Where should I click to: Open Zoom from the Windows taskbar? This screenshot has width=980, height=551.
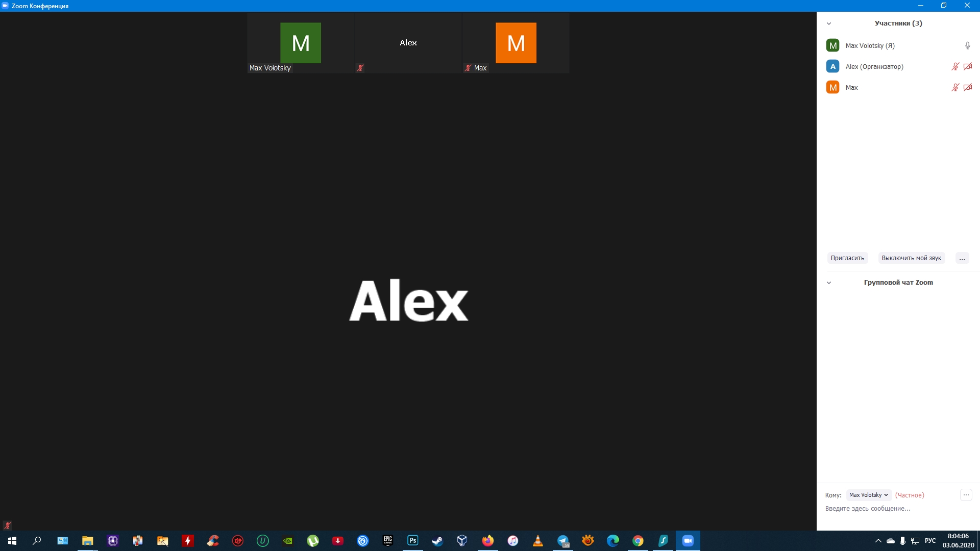click(688, 541)
